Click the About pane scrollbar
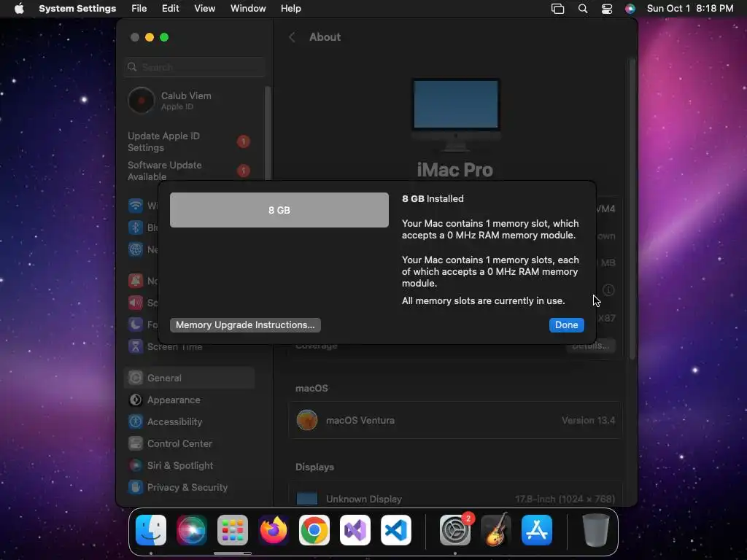 click(x=632, y=209)
